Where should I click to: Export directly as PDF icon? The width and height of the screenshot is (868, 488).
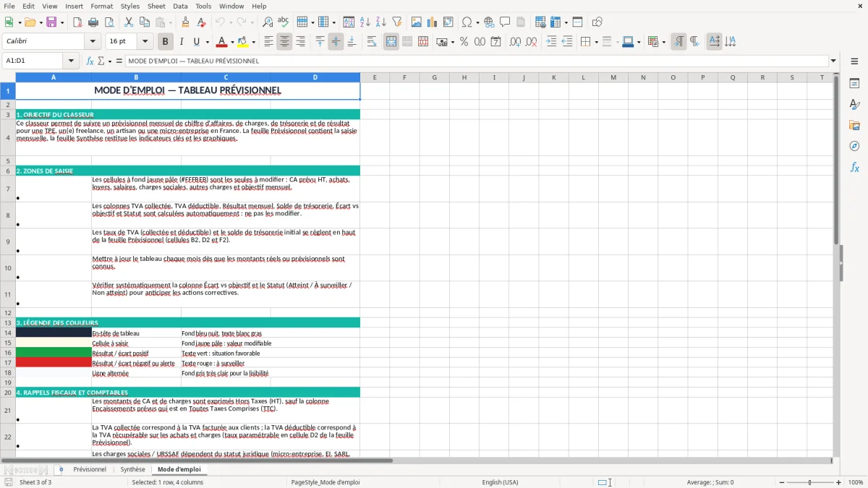pos(77,22)
